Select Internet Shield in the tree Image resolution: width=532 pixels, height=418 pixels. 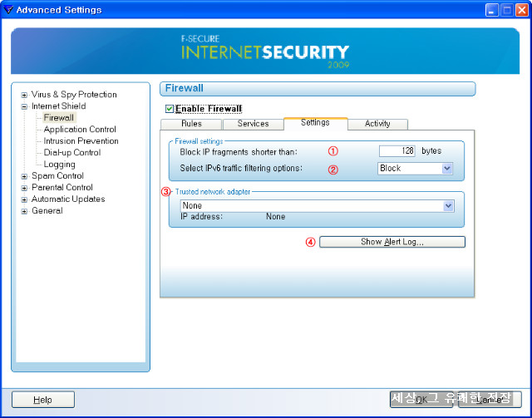(x=59, y=106)
